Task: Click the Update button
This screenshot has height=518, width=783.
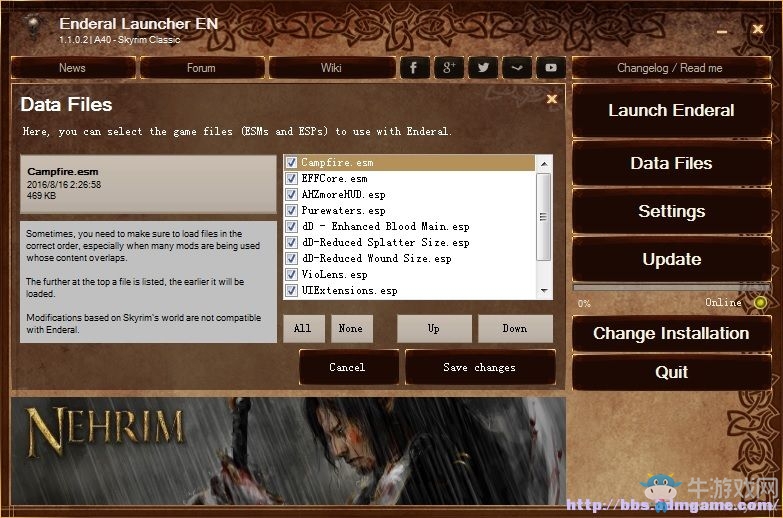Action: click(672, 259)
